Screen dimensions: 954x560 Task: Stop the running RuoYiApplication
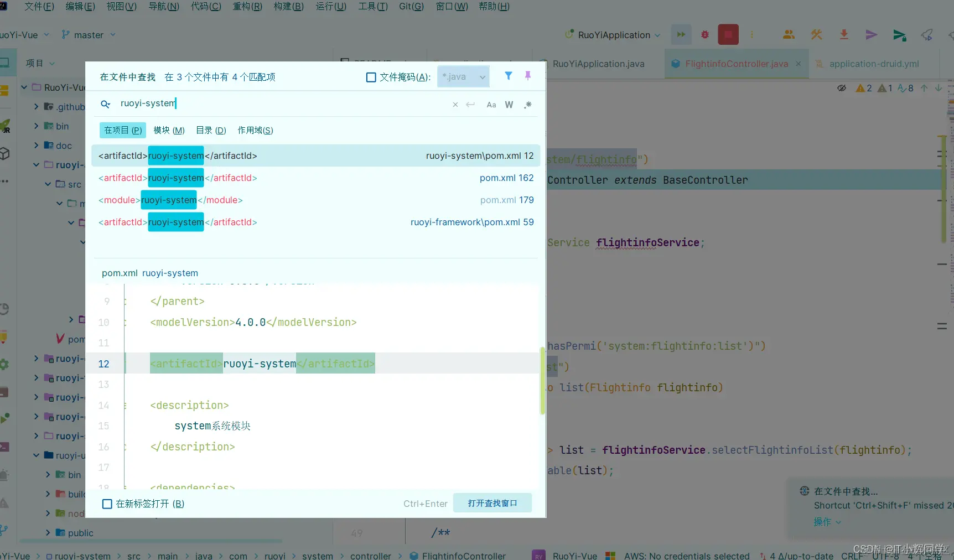[728, 35]
